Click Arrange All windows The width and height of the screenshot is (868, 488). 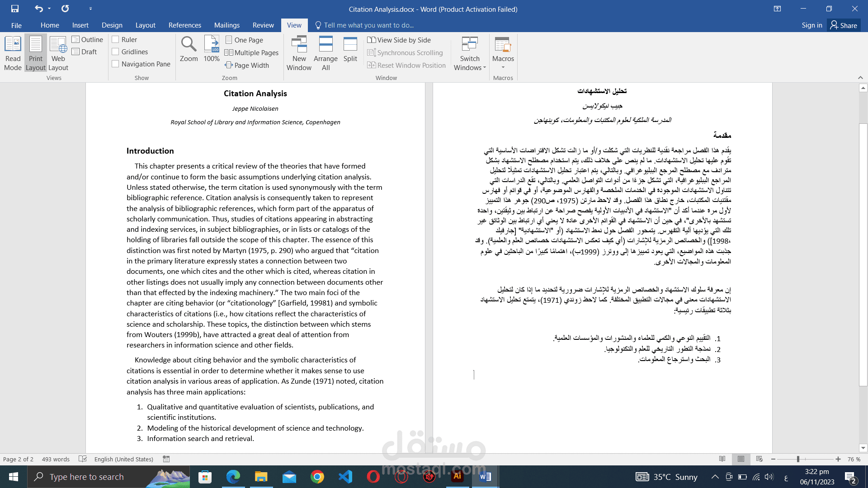[325, 53]
